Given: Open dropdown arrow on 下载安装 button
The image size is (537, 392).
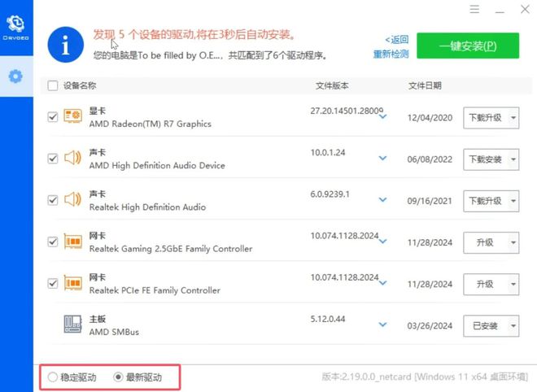Looking at the screenshot, I should (513, 159).
